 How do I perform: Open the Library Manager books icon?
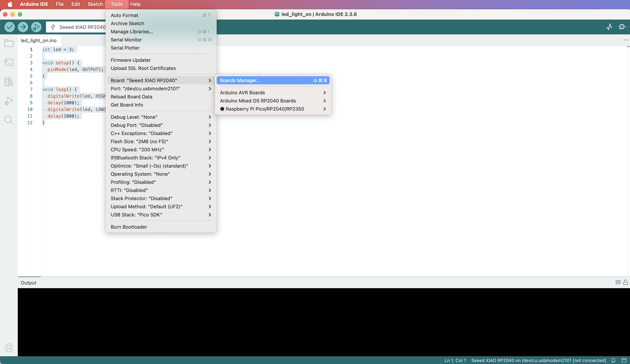pyautogui.click(x=9, y=82)
